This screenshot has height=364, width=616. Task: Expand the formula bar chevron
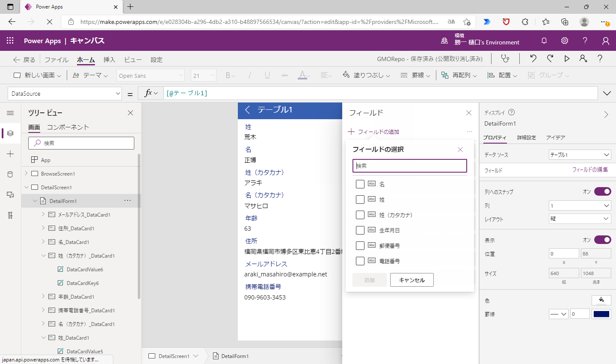pyautogui.click(x=607, y=93)
